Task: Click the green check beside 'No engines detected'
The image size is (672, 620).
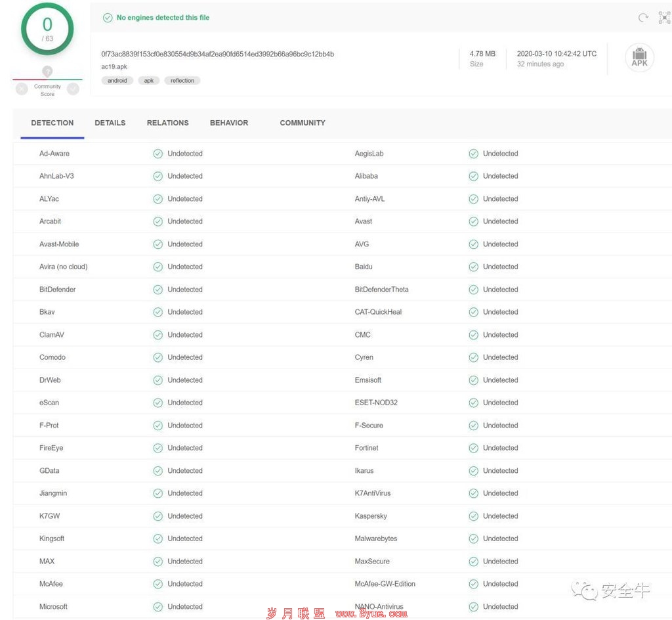Action: click(108, 18)
